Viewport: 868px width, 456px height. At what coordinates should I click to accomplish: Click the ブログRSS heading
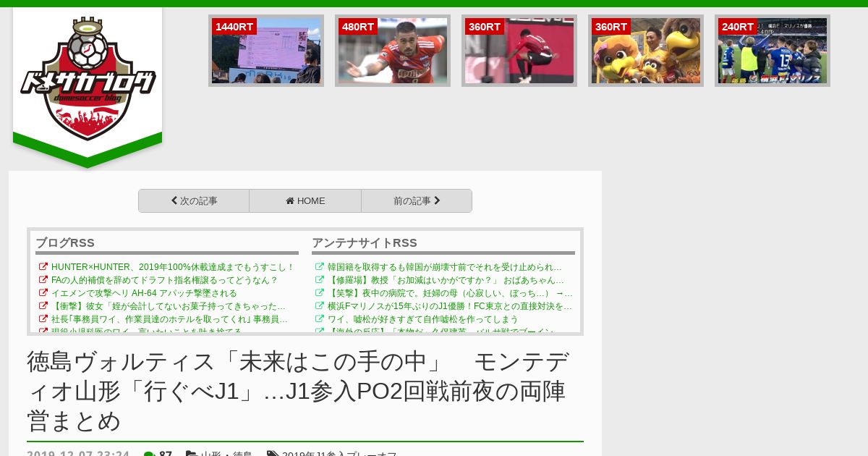point(65,242)
